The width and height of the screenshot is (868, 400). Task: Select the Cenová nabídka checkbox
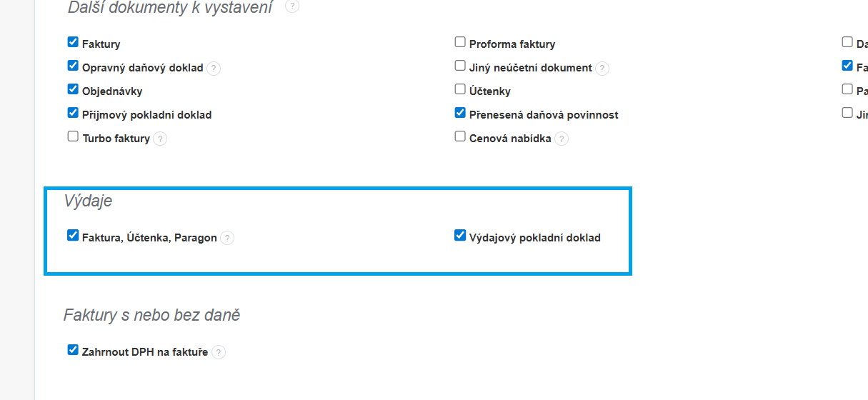(460, 136)
